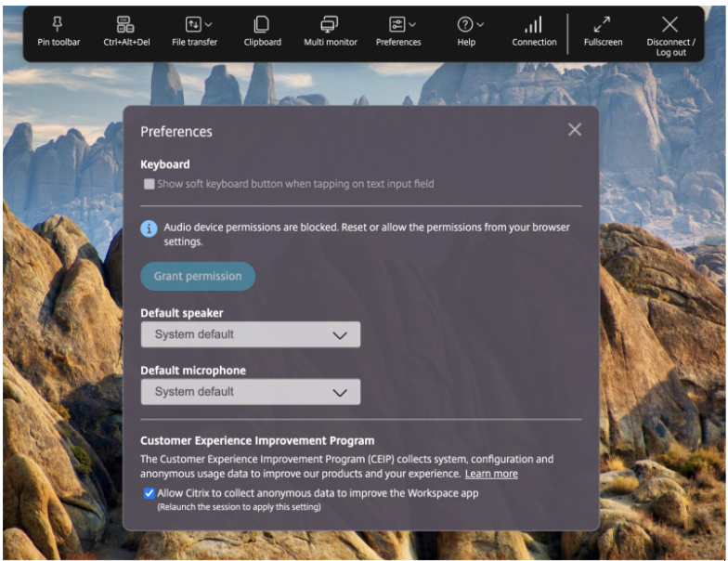This screenshot has width=728, height=561.
Task: Check the Connection signal strength icon
Action: [x=534, y=24]
